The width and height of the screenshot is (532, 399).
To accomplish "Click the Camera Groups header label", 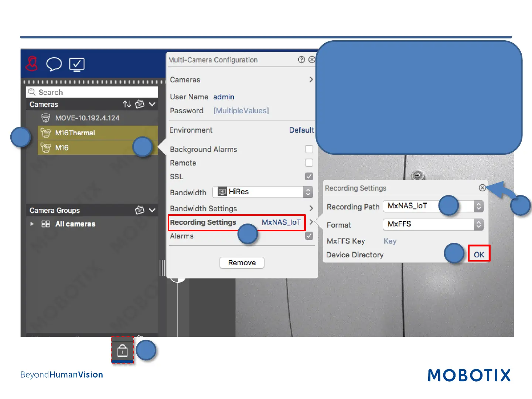I will click(x=55, y=210).
